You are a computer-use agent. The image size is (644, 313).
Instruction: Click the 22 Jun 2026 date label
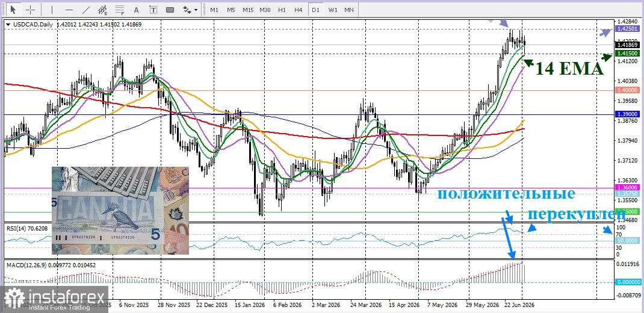tap(519, 306)
